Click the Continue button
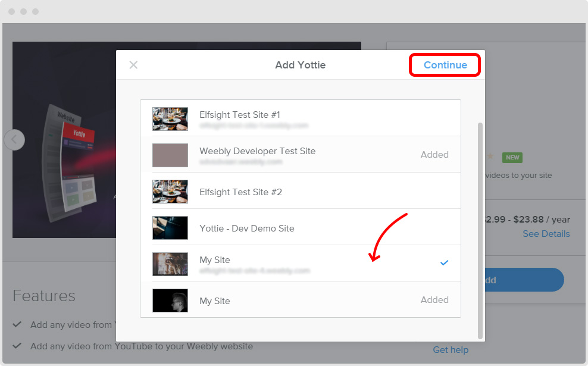Image resolution: width=588 pixels, height=366 pixels. coord(445,65)
